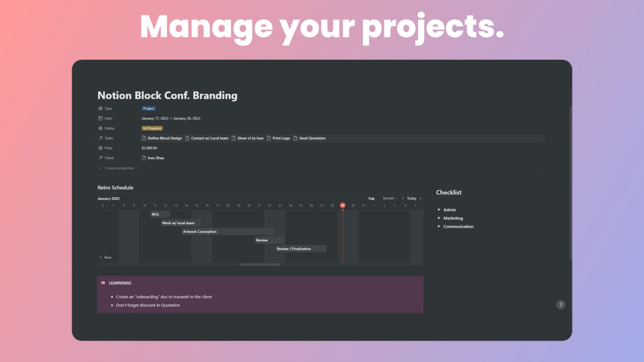Click the red day 29 today marker

(343, 205)
